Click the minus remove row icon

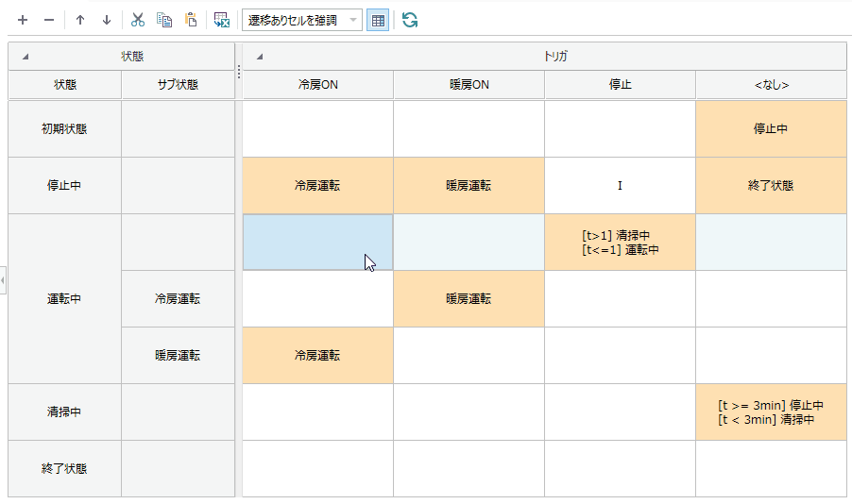[x=49, y=20]
